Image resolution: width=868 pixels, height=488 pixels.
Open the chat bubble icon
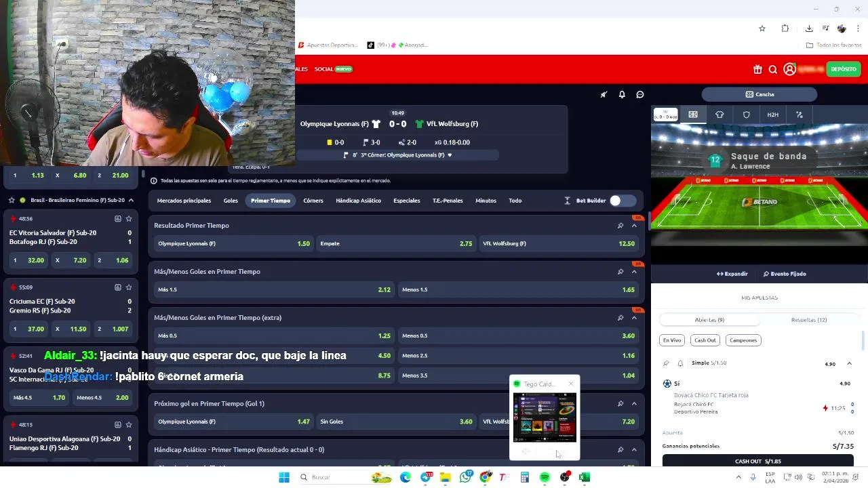click(x=640, y=95)
